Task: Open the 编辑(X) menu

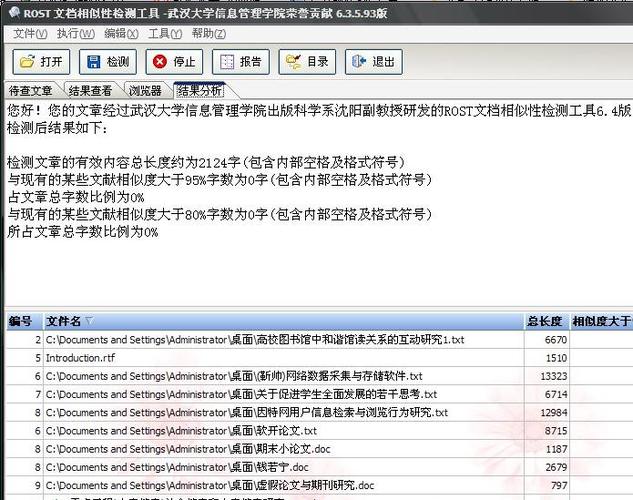Action: pyautogui.click(x=121, y=33)
